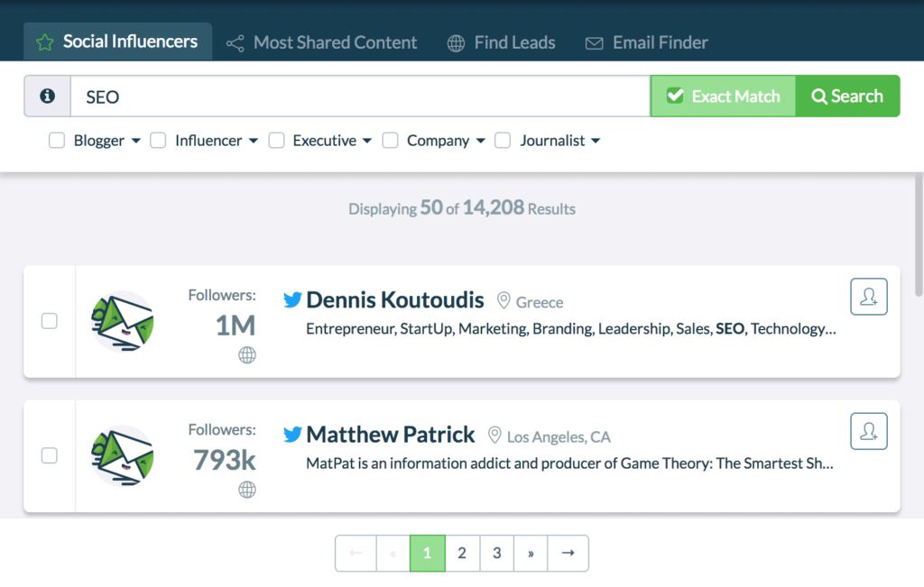Add Dennis Koutoudis as contact icon
The width and height of the screenshot is (924, 587).
coord(869,297)
